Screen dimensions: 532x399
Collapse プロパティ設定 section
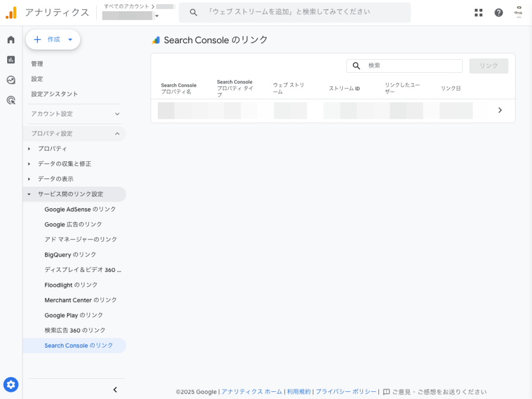pyautogui.click(x=75, y=134)
